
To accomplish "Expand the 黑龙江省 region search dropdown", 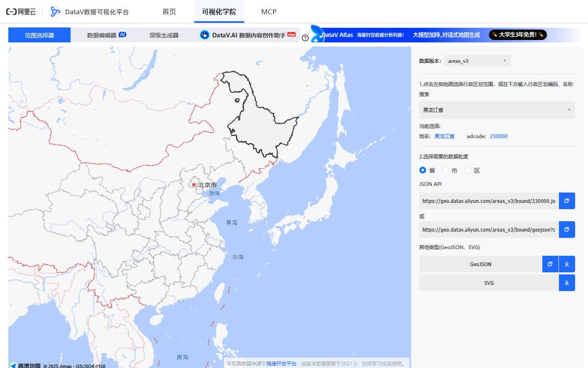I will (x=497, y=110).
